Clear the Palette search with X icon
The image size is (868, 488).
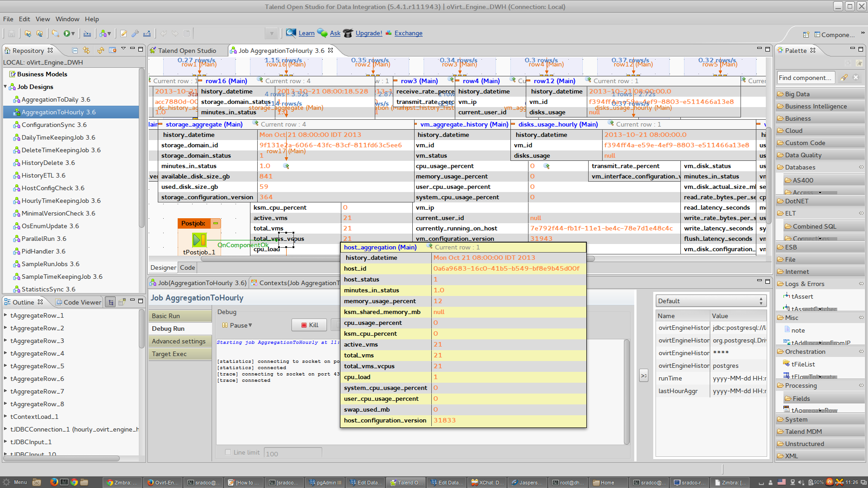point(856,78)
